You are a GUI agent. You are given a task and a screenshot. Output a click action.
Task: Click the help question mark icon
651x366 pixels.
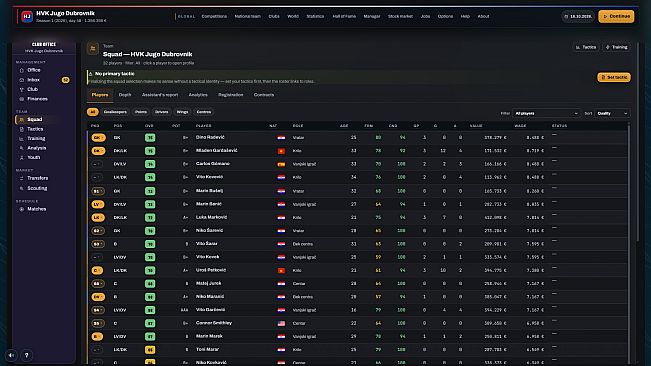(x=27, y=355)
